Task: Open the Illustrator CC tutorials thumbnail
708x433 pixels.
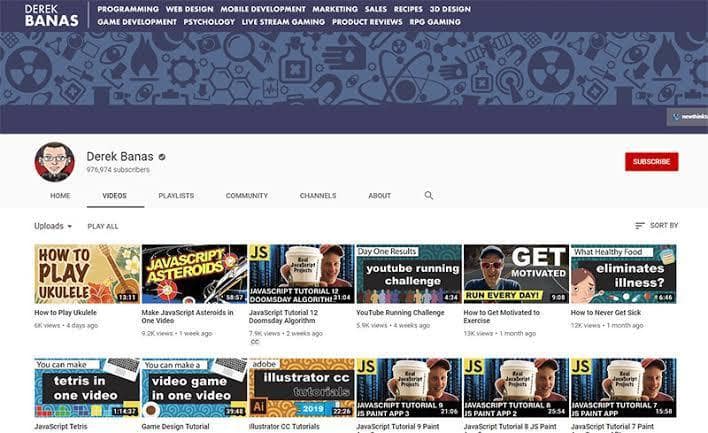Action: pos(302,388)
